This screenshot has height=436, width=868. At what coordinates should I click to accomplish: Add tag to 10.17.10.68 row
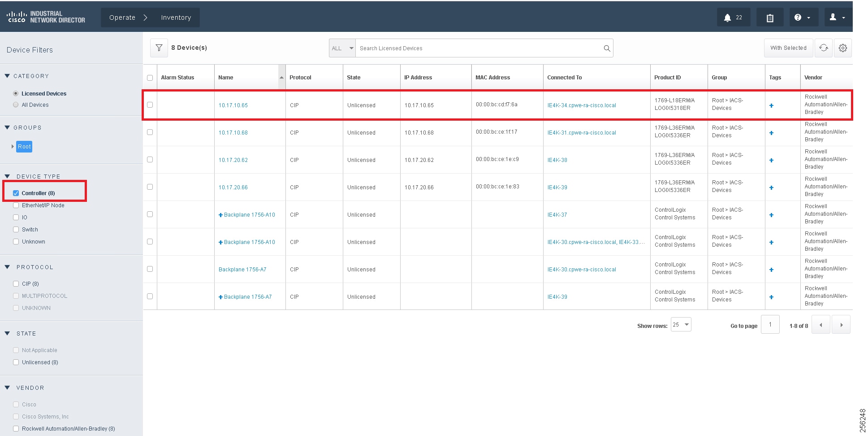[771, 133]
